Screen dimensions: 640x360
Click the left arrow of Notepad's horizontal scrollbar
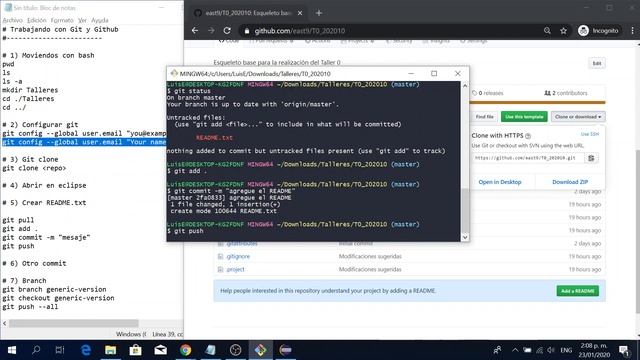[4, 323]
